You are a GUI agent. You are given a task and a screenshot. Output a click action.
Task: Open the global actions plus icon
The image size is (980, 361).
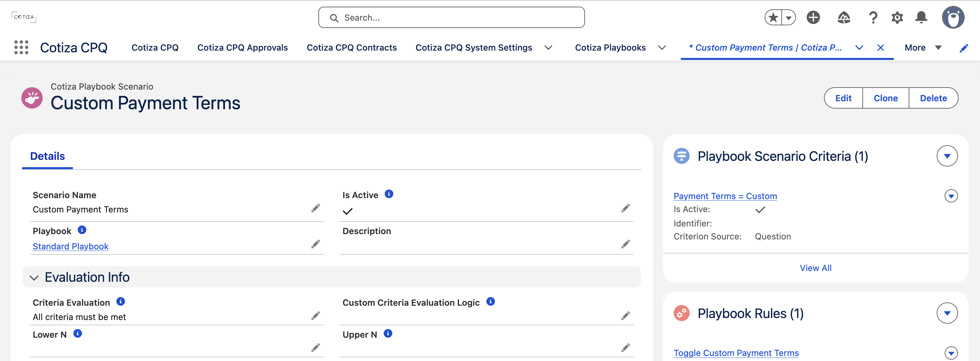813,17
